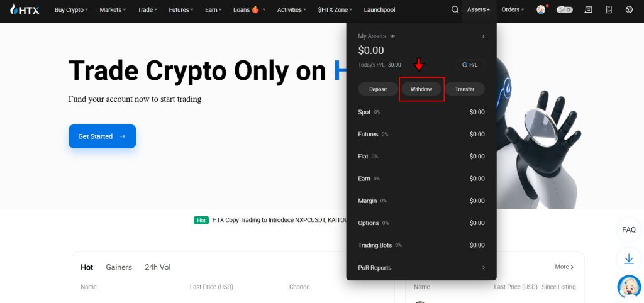The image size is (644, 303).
Task: Open the Futures dropdown menu
Action: click(x=181, y=9)
